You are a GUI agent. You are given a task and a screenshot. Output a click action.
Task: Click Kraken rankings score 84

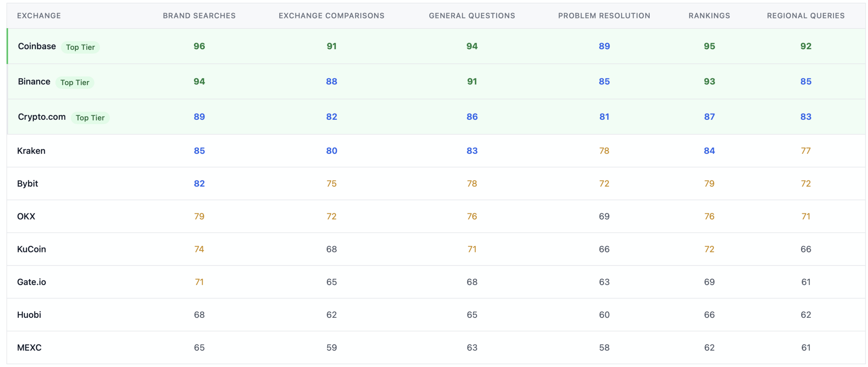pyautogui.click(x=709, y=151)
